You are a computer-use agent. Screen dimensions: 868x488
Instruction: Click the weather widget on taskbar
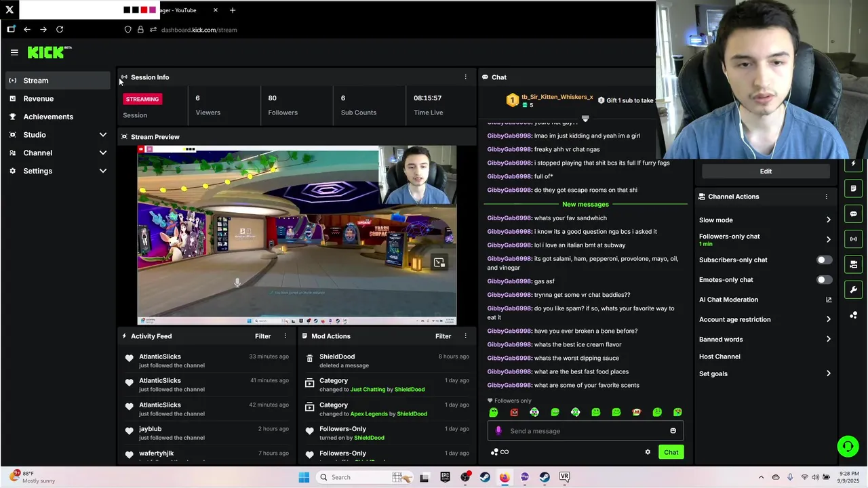(x=33, y=477)
